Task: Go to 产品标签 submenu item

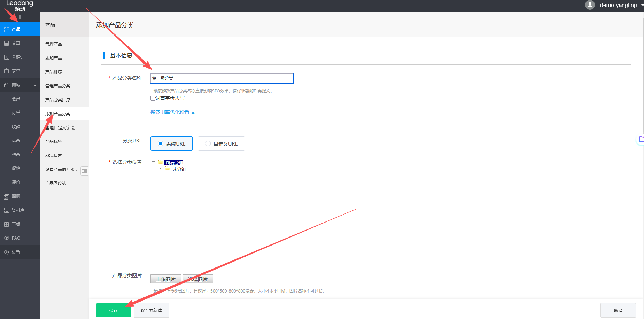Action: pyautogui.click(x=54, y=142)
